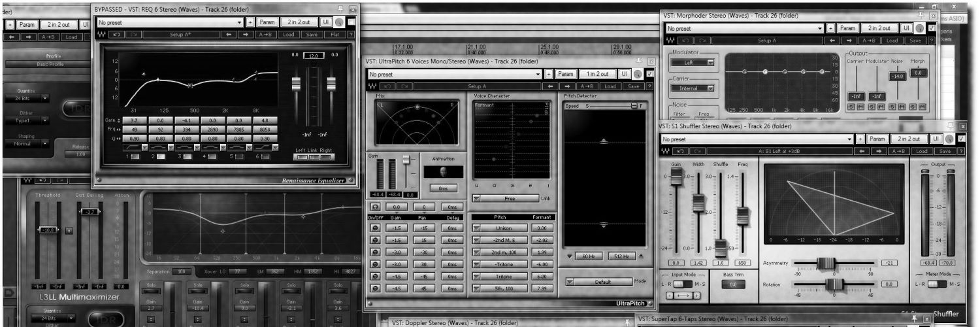
Task: Click the wet/dry knob in REQ 6 header
Action: (340, 22)
